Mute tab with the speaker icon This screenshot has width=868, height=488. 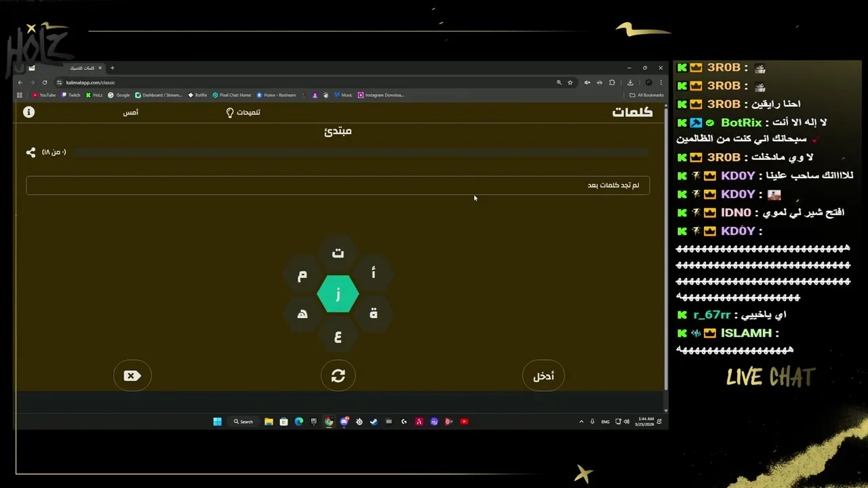point(587,83)
